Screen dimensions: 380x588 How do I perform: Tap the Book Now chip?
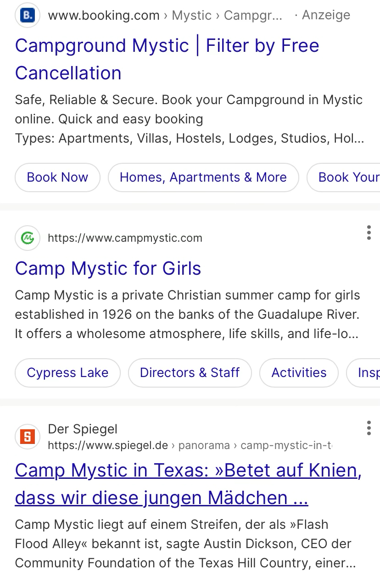(x=57, y=178)
